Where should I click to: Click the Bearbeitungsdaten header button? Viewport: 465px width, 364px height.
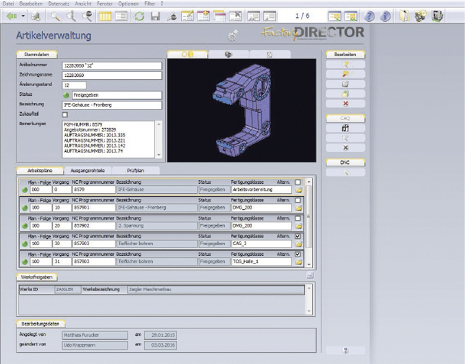click(x=40, y=324)
